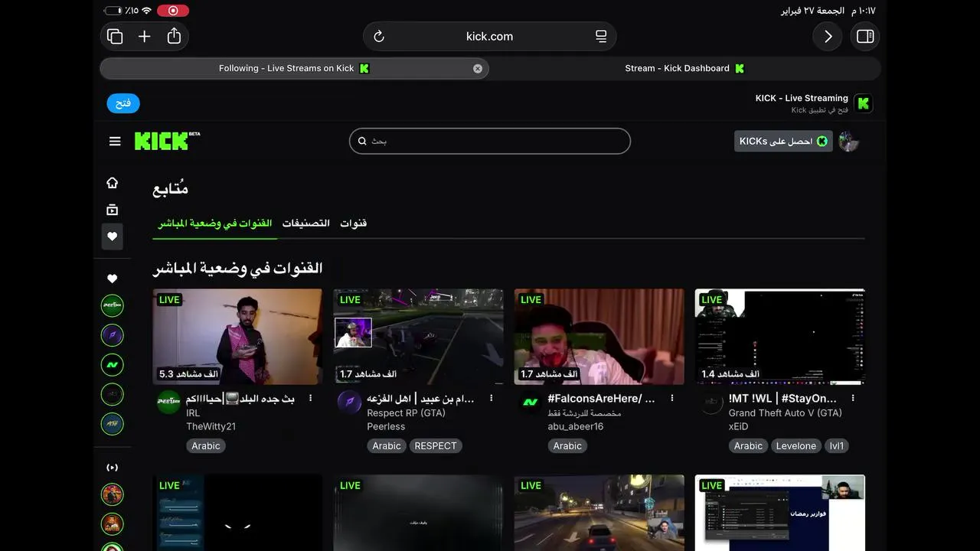Tap kick.com address bar
The image size is (980, 551).
tap(490, 36)
